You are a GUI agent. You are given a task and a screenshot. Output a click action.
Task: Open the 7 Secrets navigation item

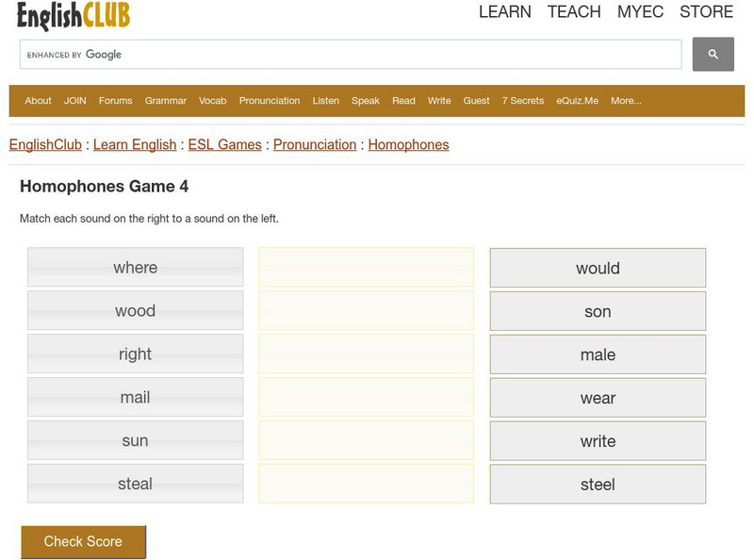tap(523, 101)
